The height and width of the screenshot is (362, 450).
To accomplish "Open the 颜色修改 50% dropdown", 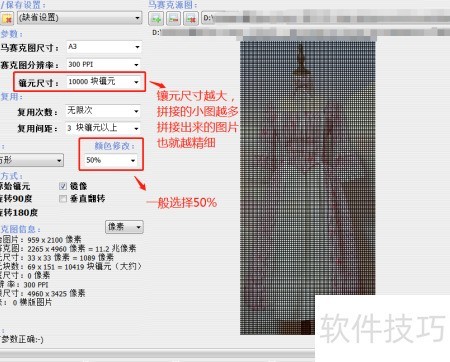I will click(x=110, y=160).
